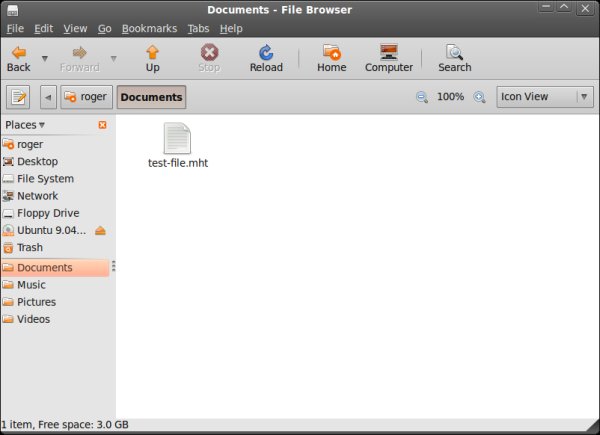Select the roger path button
This screenshot has height=435, width=600.
(86, 97)
